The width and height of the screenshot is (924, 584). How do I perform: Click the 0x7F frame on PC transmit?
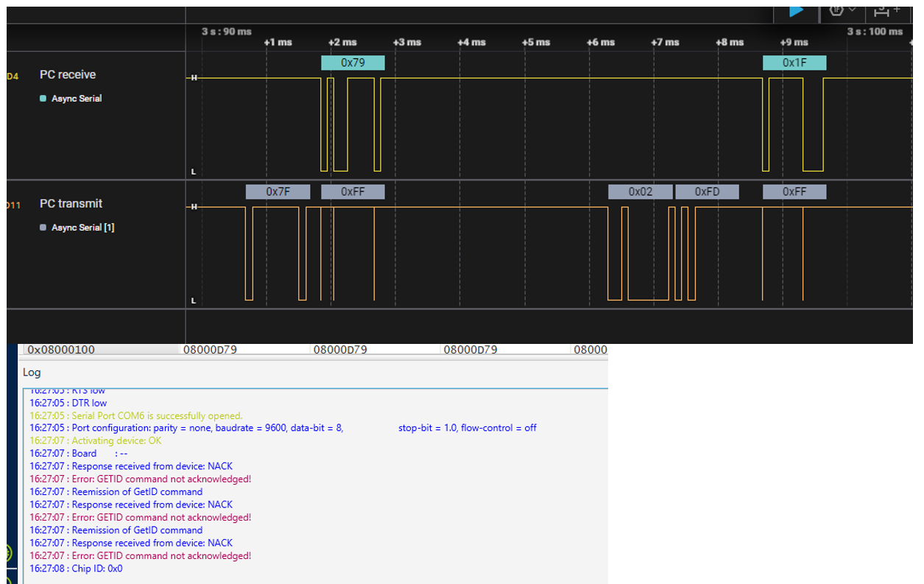(x=278, y=191)
